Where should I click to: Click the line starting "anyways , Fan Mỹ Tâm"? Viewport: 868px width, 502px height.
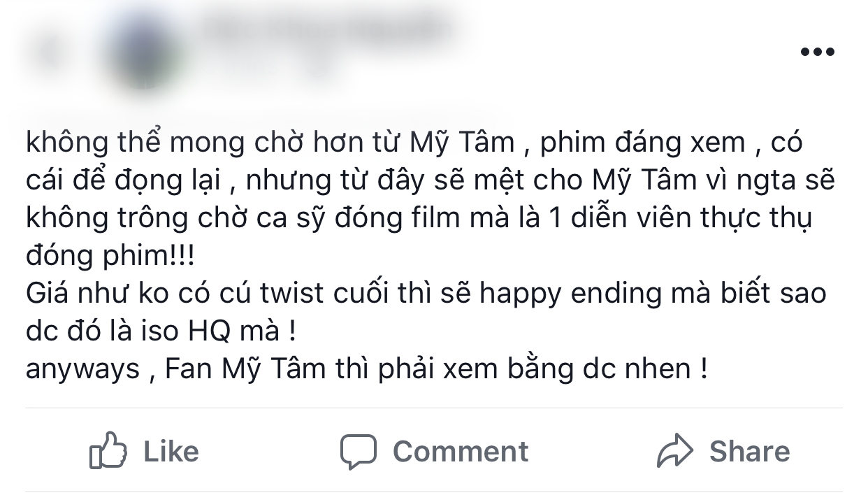pos(367,369)
